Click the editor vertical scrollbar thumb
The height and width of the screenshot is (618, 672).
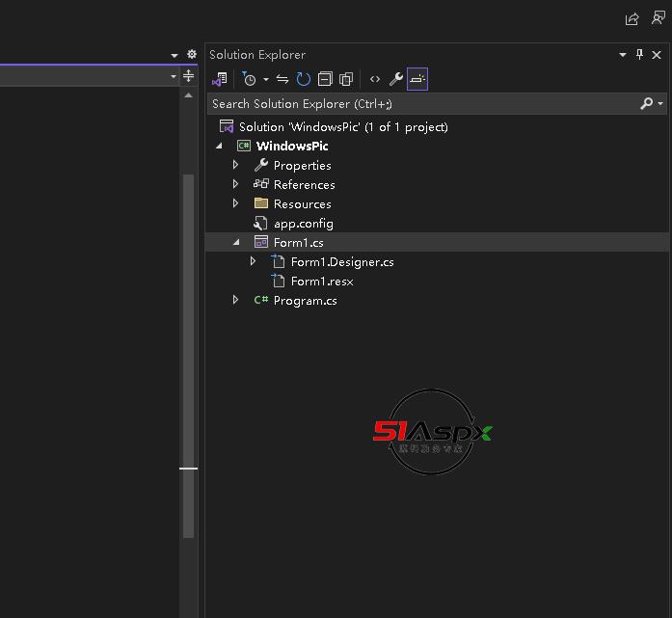click(188, 357)
